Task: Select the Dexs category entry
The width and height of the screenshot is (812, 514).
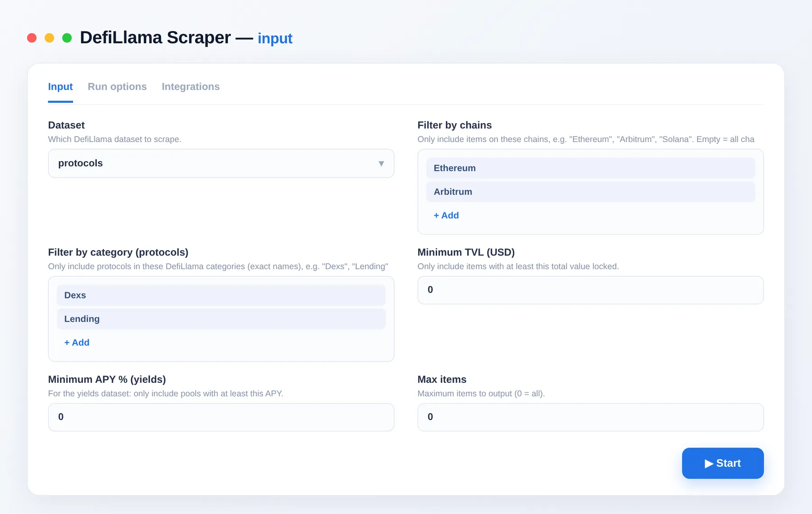Action: (221, 295)
